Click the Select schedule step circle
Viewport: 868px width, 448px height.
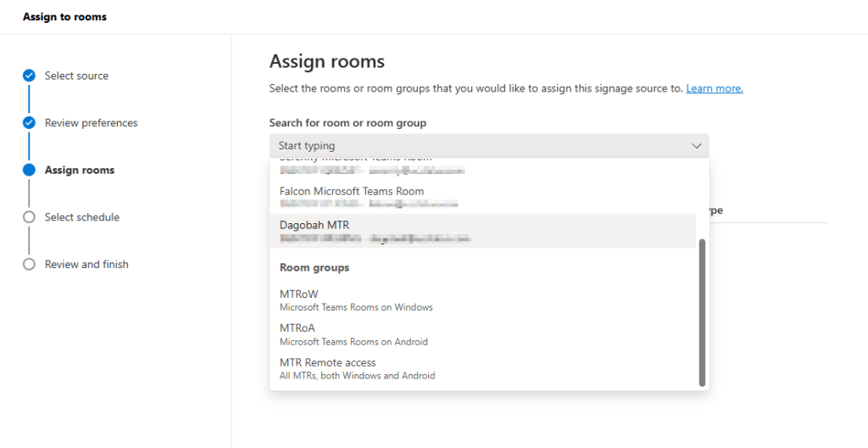(x=29, y=217)
